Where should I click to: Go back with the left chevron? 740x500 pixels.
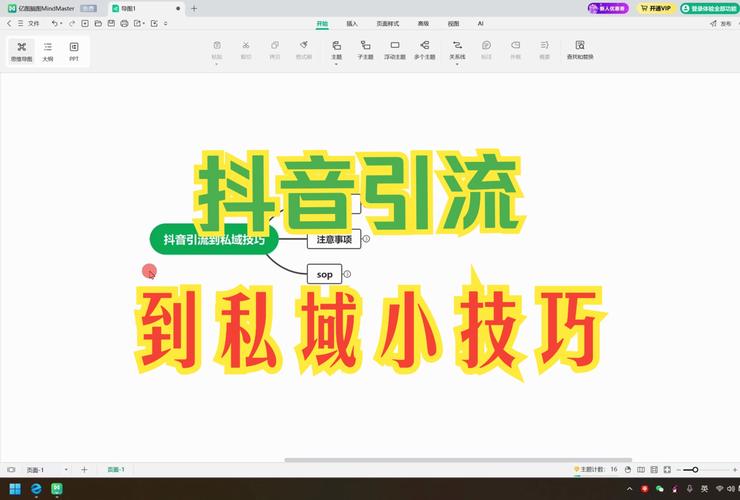click(9, 23)
